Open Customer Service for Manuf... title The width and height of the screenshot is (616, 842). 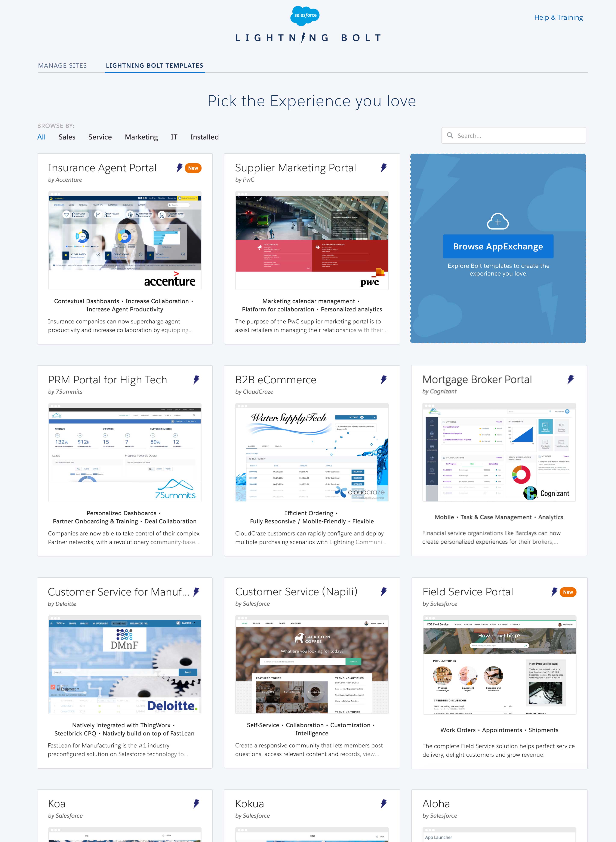tap(118, 592)
